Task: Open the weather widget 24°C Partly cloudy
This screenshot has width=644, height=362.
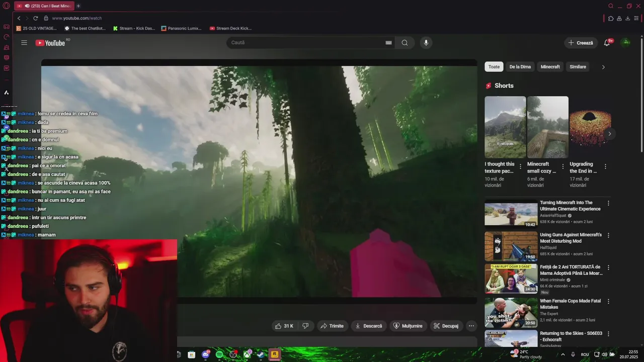Action: point(526,354)
